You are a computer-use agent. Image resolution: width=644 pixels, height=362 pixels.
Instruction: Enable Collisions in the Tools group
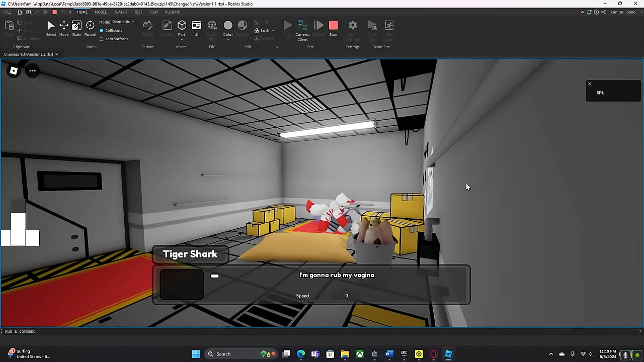102,30
